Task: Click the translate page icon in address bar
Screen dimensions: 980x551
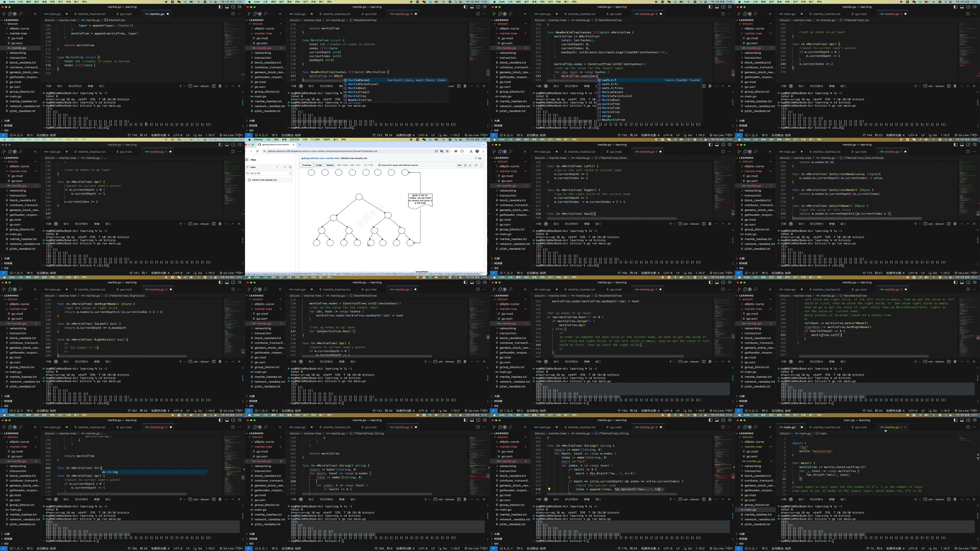Action: [442, 151]
